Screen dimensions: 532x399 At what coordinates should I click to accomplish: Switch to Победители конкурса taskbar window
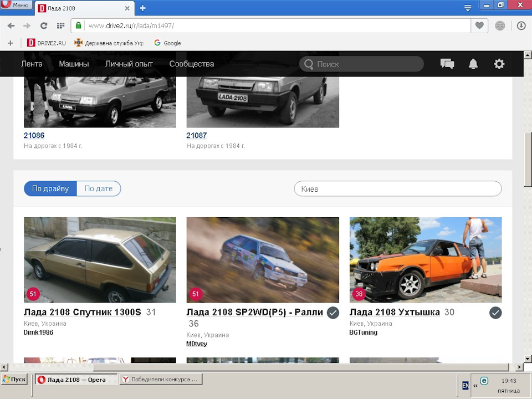coord(161,379)
